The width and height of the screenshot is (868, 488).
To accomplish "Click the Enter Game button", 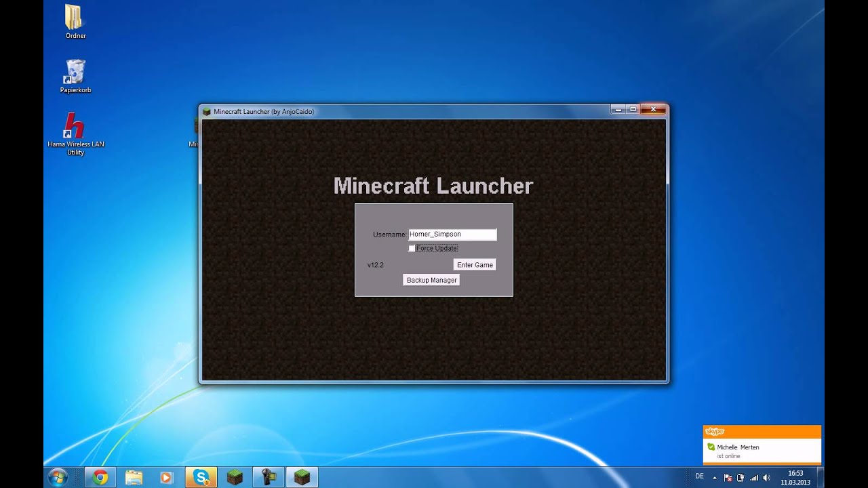I will pyautogui.click(x=475, y=265).
